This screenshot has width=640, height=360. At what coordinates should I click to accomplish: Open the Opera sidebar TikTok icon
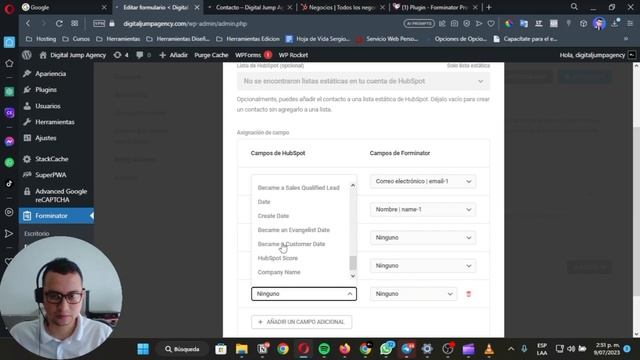(9, 184)
